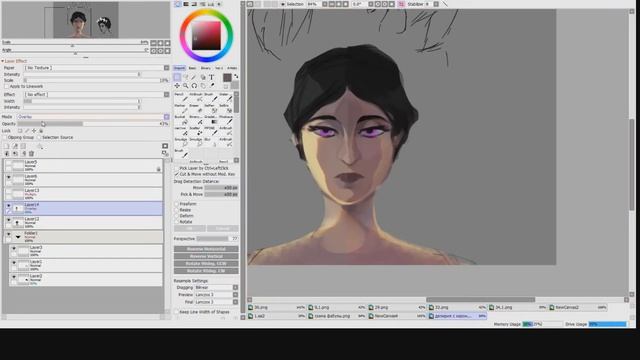Screen dimensions: 640x360
Task: Switch to the 36.png document tab
Action: tap(276, 307)
